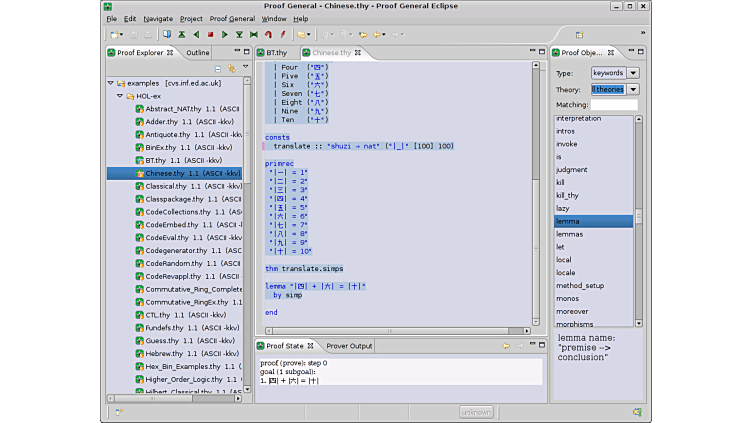
Task: Collapse the HOL-ex folder tree node
Action: (119, 96)
